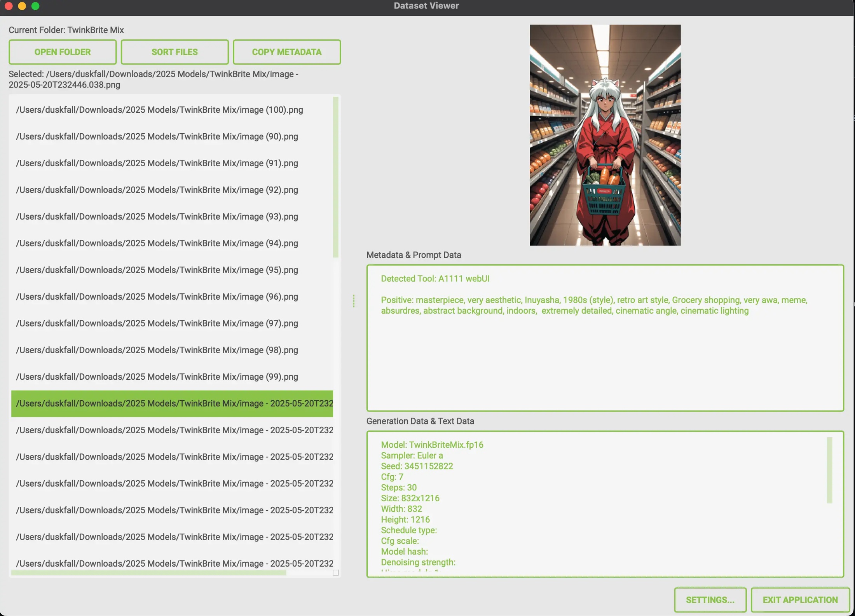Click the Detected Tool: A1111 webUI line
This screenshot has height=616, width=855.
click(435, 279)
